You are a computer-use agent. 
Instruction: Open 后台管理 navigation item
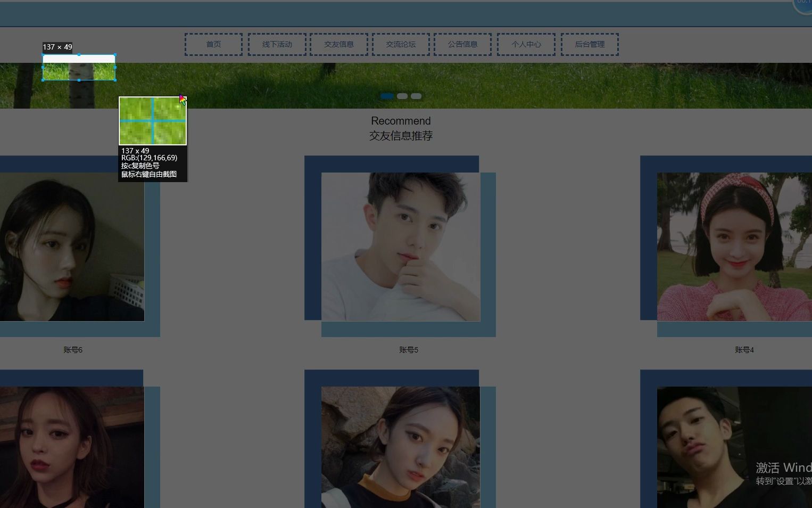pyautogui.click(x=590, y=44)
